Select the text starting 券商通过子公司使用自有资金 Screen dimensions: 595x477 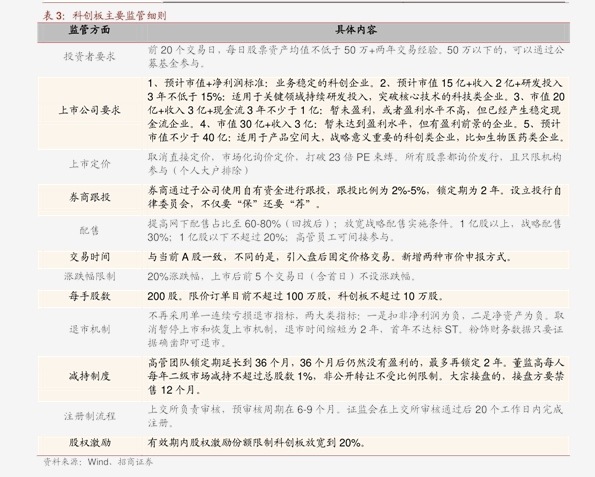pyautogui.click(x=354, y=197)
